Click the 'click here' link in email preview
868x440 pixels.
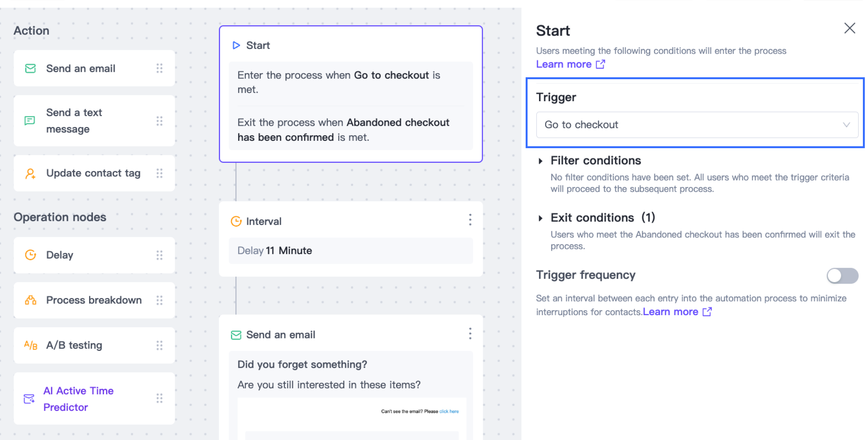pos(449,411)
